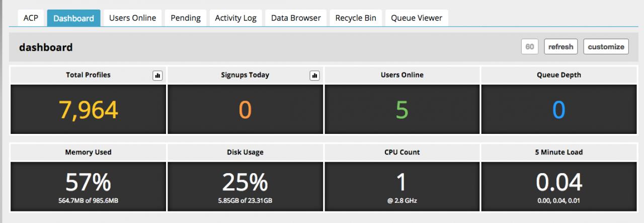Go to the Pending tab

pos(186,18)
